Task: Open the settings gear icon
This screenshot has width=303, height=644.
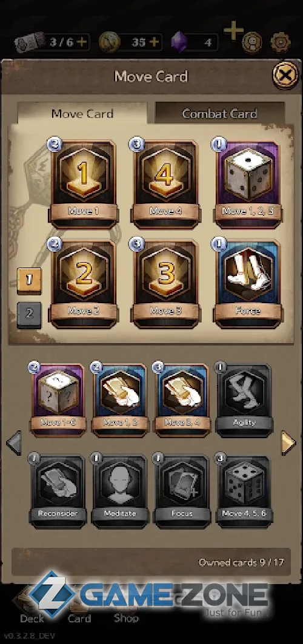Action: tap(281, 42)
